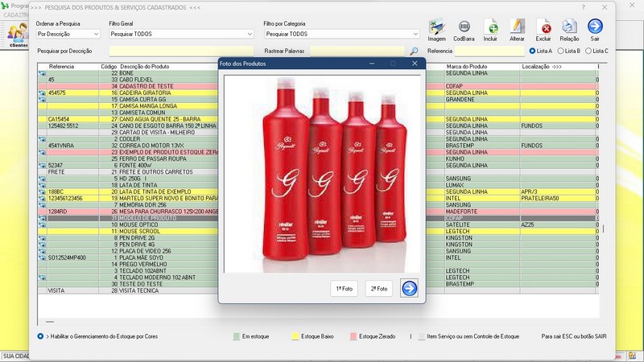This screenshot has height=362, width=644.
Task: Click the Descrição do Produto column header
Action: click(145, 67)
